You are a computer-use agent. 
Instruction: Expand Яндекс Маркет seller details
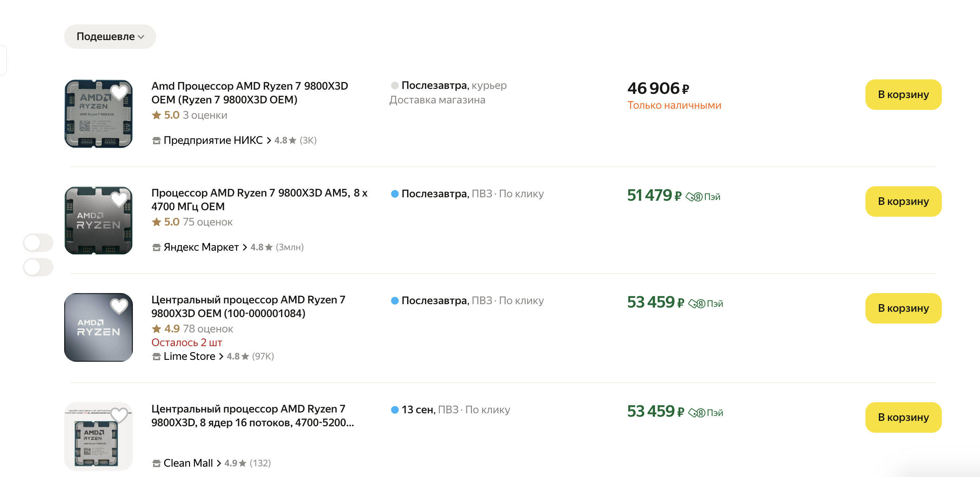245,247
